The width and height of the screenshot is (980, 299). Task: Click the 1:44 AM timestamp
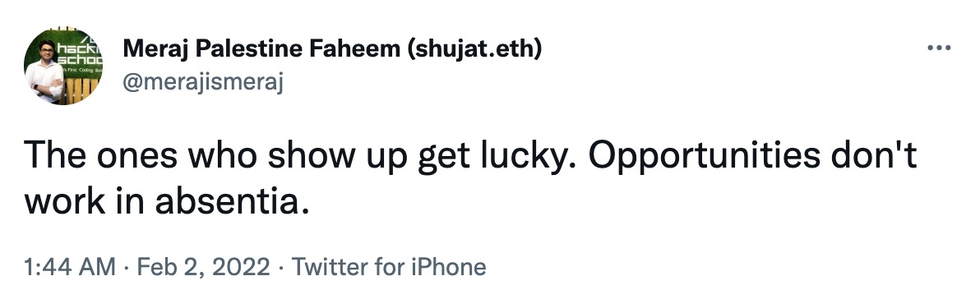[69, 267]
